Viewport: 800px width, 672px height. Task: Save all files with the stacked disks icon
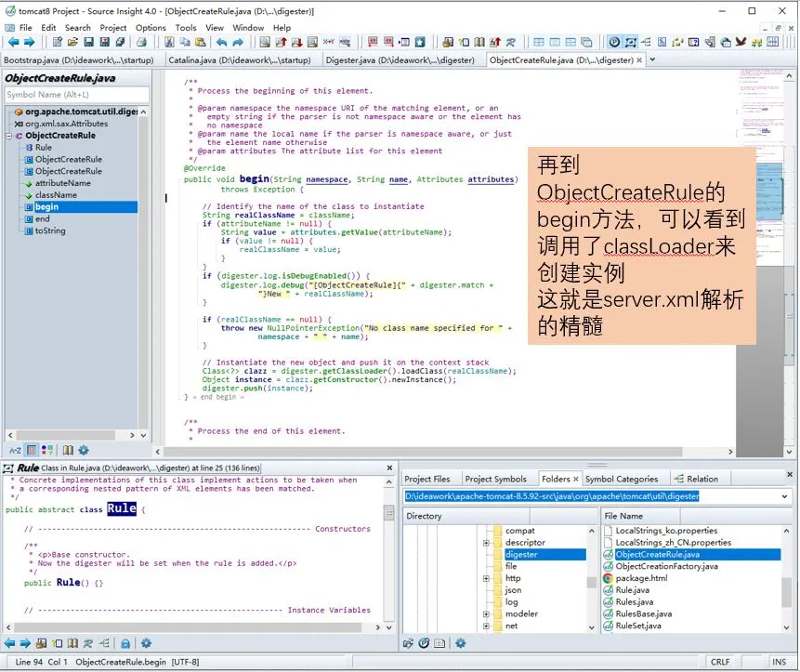pyautogui.click(x=121, y=42)
